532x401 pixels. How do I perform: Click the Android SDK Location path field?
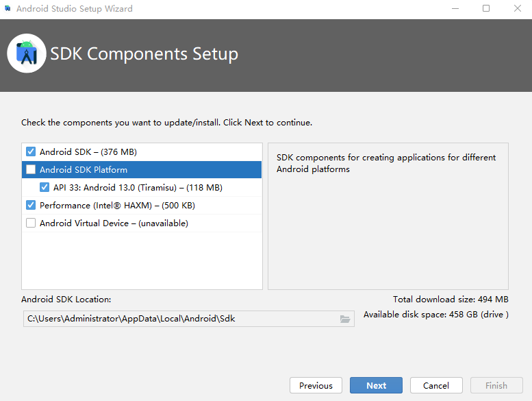(x=189, y=319)
